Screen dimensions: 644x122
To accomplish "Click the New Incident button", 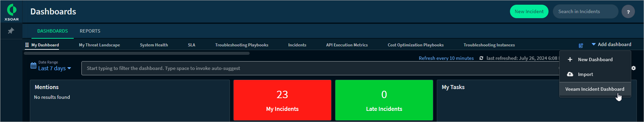I will [x=529, y=11].
